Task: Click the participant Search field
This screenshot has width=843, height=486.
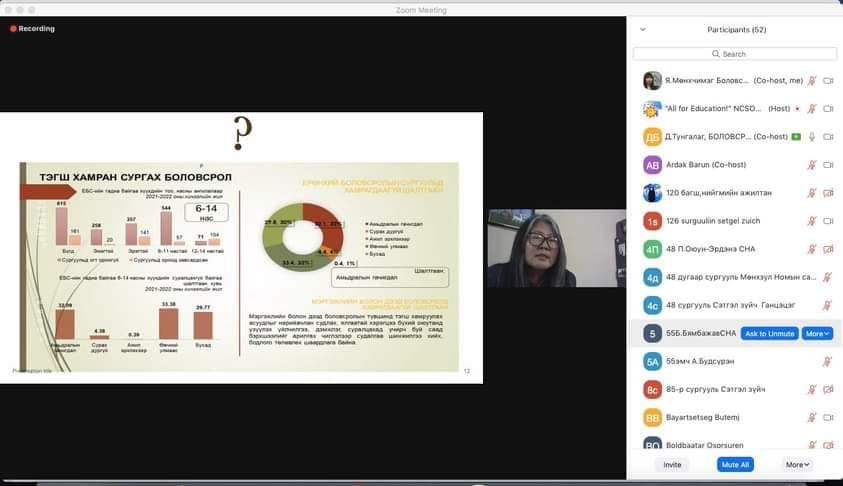Action: [734, 54]
